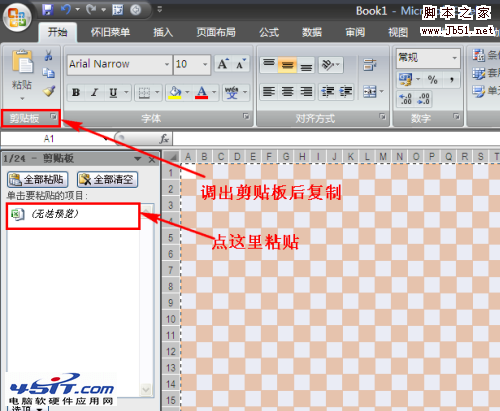Screen dimensions: 500x411
Task: Open the font size dropdown
Action: pos(205,64)
